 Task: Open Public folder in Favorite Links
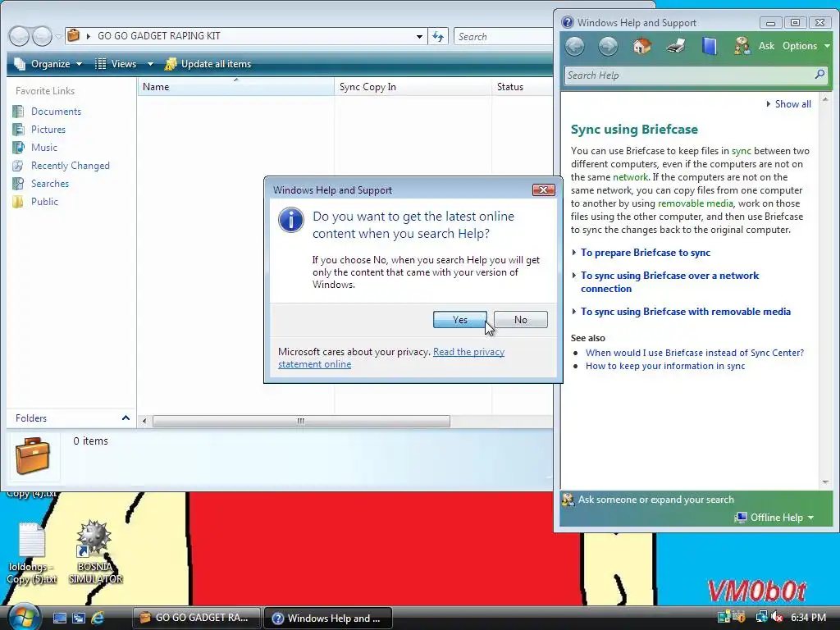[44, 202]
